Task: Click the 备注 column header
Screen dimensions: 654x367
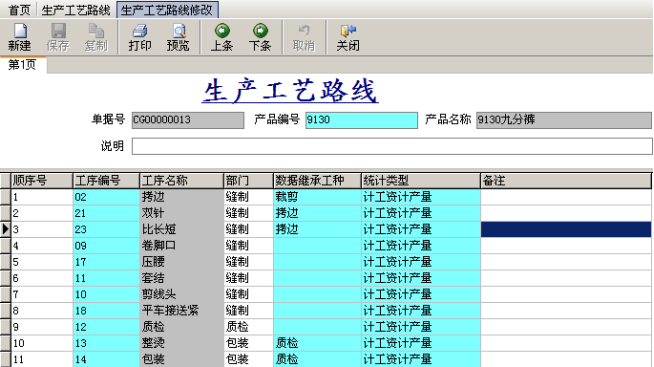Action: click(x=566, y=181)
